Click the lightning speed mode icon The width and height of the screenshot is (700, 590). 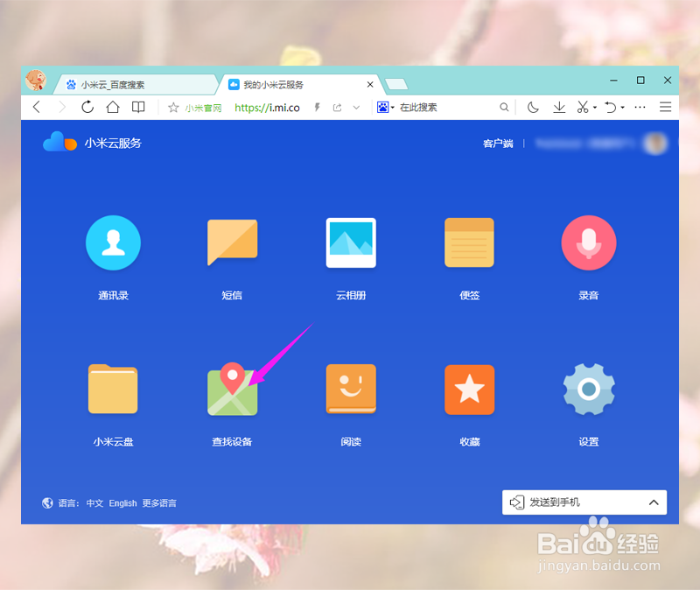tap(317, 107)
